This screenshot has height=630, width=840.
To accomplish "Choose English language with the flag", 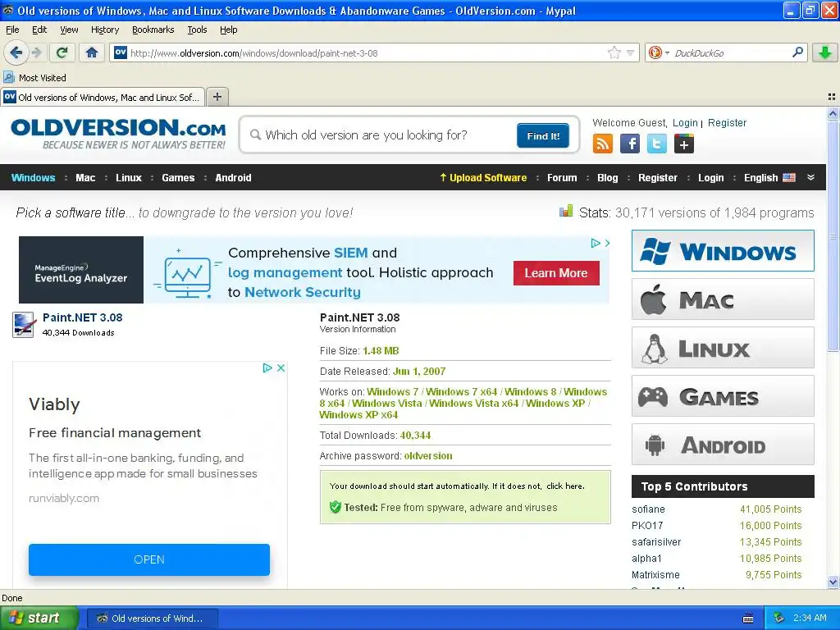I will click(769, 177).
